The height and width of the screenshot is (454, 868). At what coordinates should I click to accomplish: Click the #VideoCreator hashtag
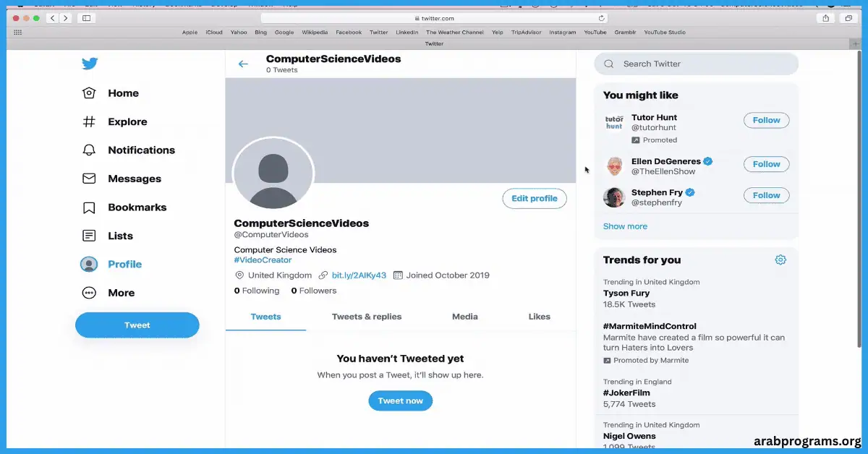coord(263,260)
